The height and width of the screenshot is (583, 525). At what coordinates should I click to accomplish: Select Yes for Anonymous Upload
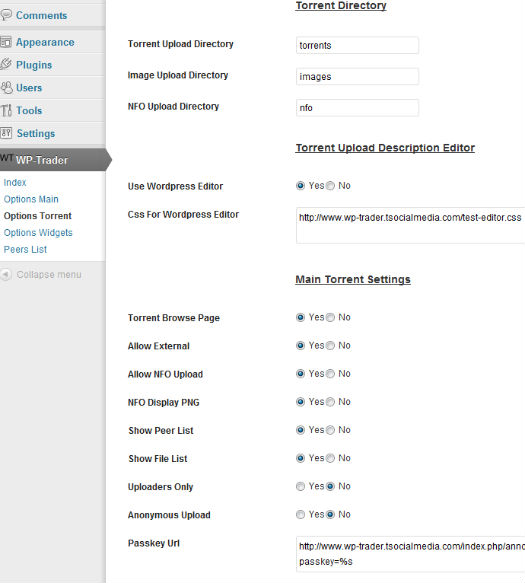pyautogui.click(x=300, y=515)
